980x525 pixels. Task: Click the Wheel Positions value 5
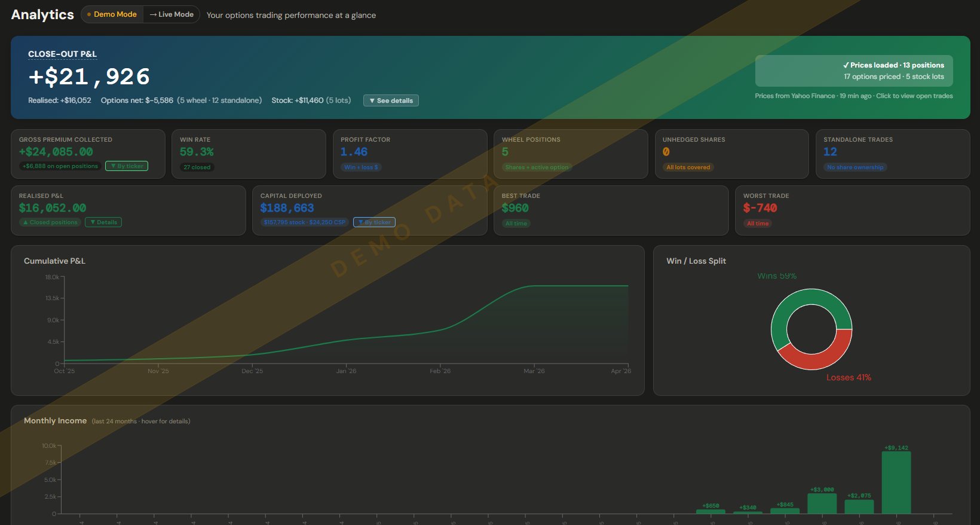point(506,152)
